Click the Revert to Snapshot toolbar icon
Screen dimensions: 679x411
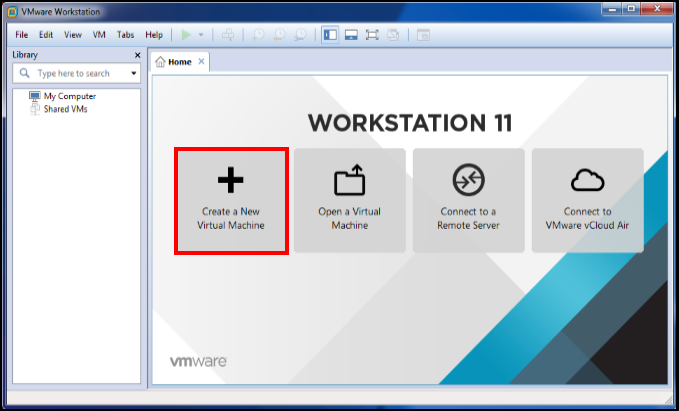[x=279, y=35]
